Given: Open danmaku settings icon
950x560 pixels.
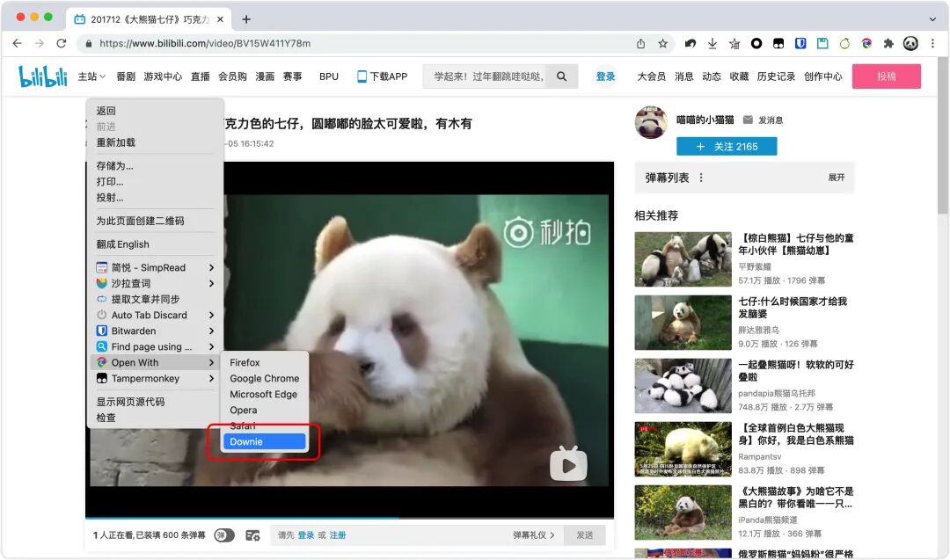Looking at the screenshot, I should click(x=252, y=535).
